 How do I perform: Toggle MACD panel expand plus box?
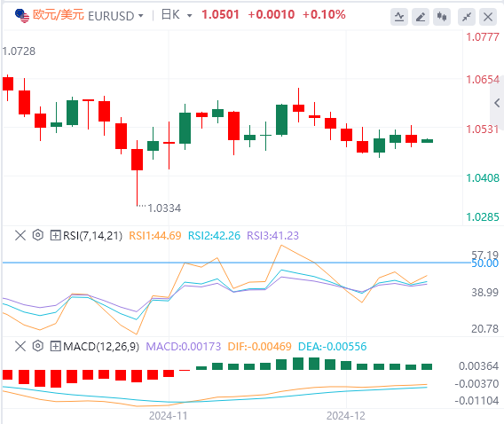(x=55, y=346)
